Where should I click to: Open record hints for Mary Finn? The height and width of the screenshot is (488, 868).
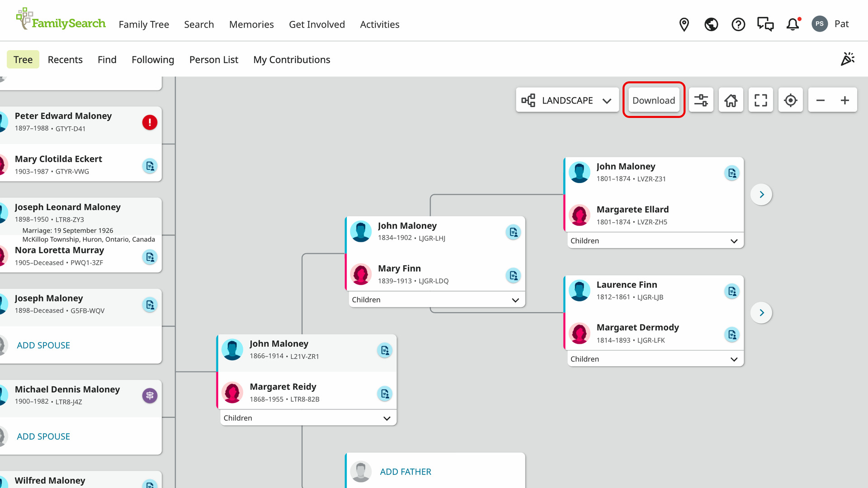(513, 275)
